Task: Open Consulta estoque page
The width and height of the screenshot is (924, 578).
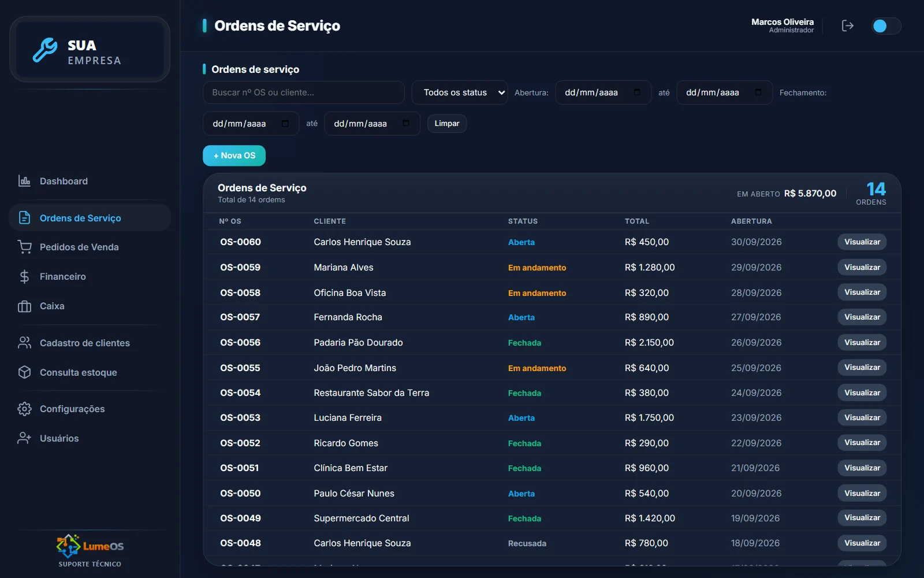Action: (x=90, y=372)
